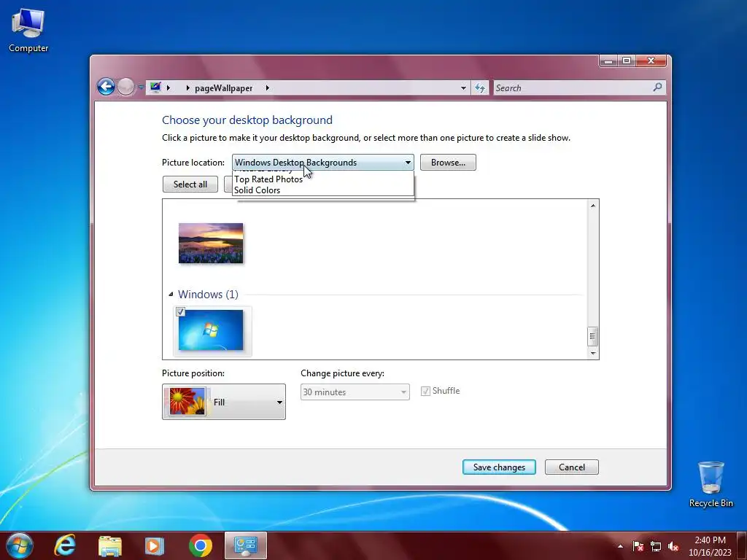Image resolution: width=747 pixels, height=560 pixels.
Task: Click the Control Panel icon in address bar
Action: (x=155, y=87)
